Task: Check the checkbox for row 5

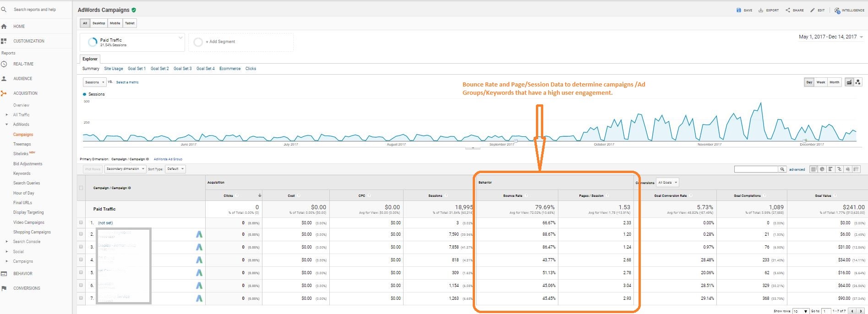Action: (81, 272)
